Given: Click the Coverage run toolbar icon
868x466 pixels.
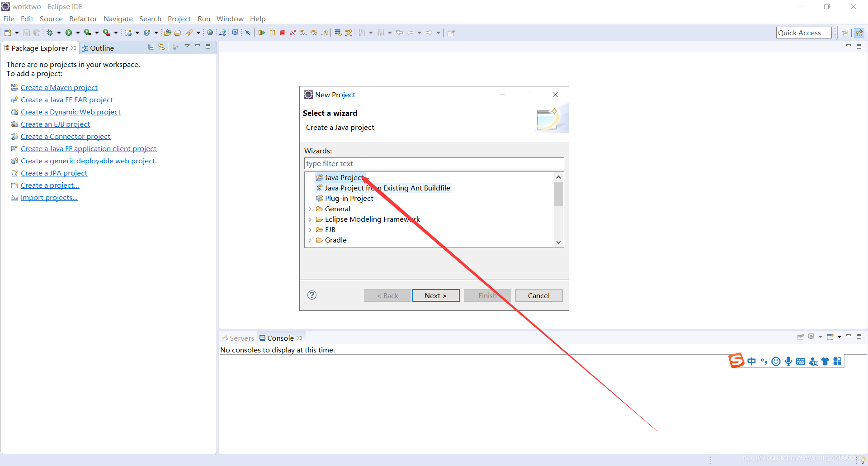Looking at the screenshot, I should point(88,33).
